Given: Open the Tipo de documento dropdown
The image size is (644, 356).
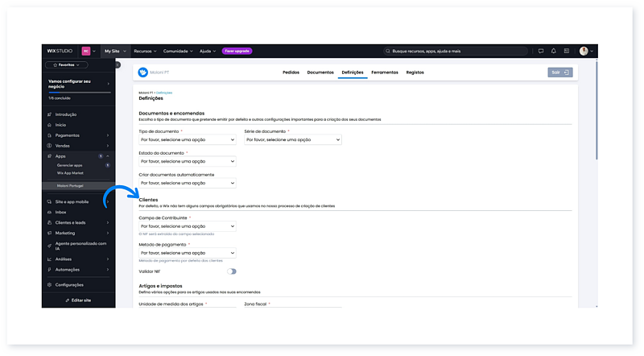Looking at the screenshot, I should [x=188, y=139].
